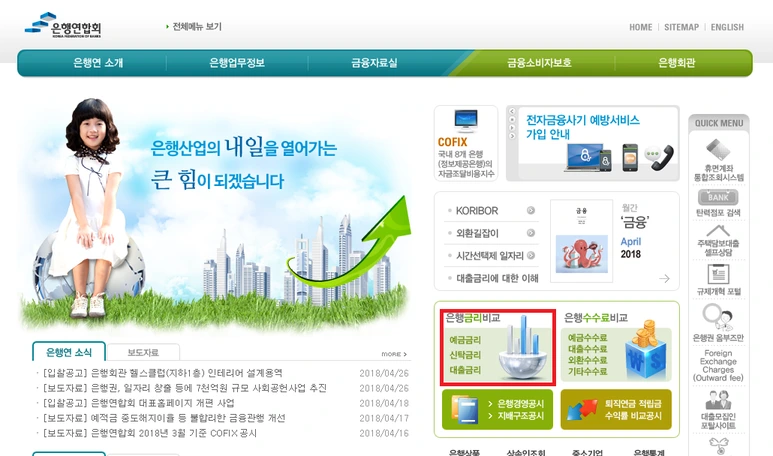Switch to the 은행연 소식 tab
773x456 pixels.
pos(69,352)
